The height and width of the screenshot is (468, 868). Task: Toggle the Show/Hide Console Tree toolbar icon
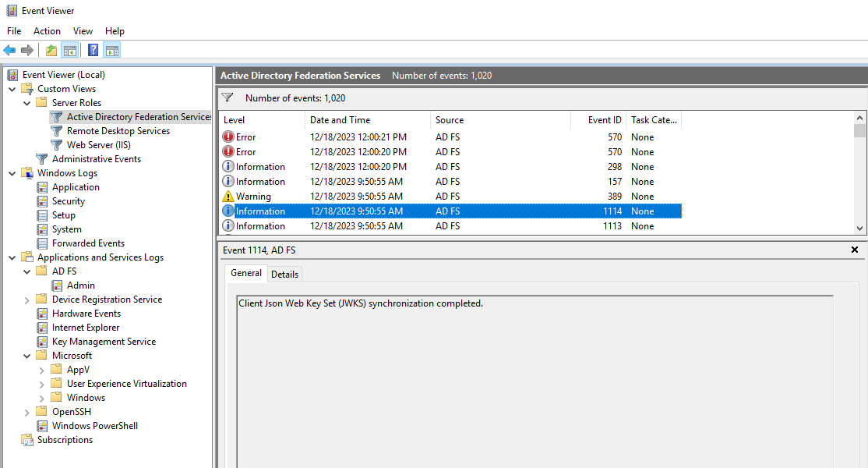click(x=70, y=51)
